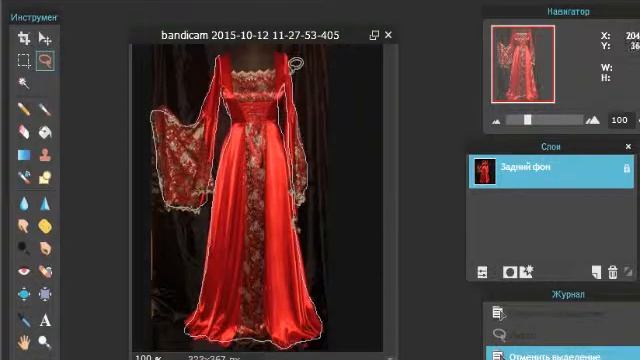Select the Spot Heal bandage tool
Viewport: 640px width, 360px height.
[45, 271]
